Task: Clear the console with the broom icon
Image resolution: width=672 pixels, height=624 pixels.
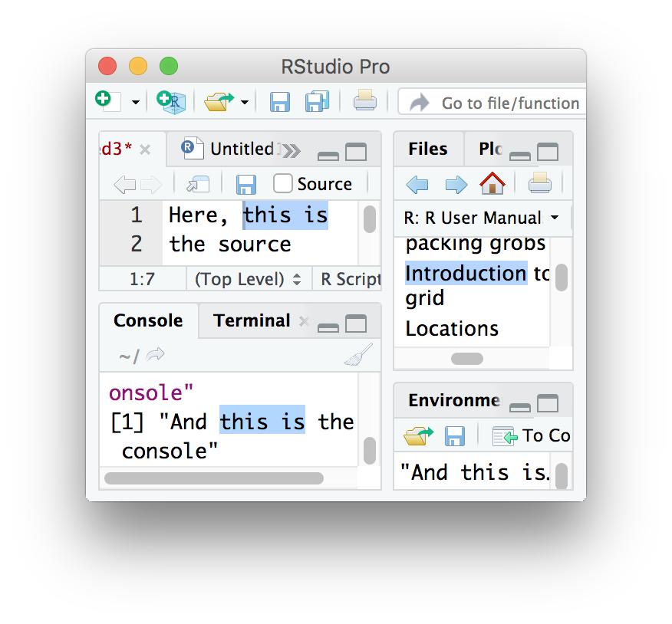Action: [x=358, y=354]
